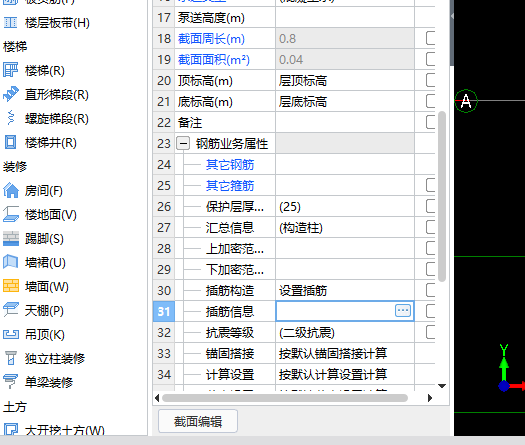Click the axis marker A circle
Image resolution: width=525 pixels, height=445 pixels.
[x=466, y=101]
